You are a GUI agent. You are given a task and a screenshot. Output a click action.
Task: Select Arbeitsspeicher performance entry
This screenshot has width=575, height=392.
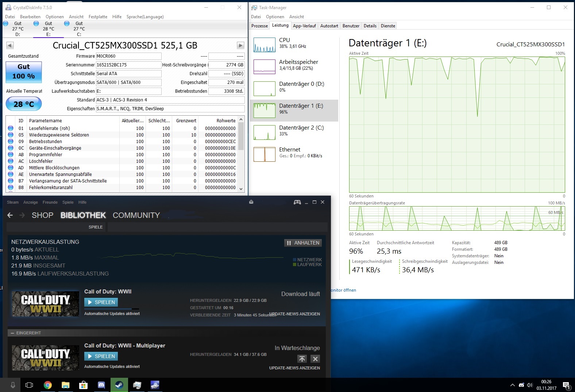(294, 67)
